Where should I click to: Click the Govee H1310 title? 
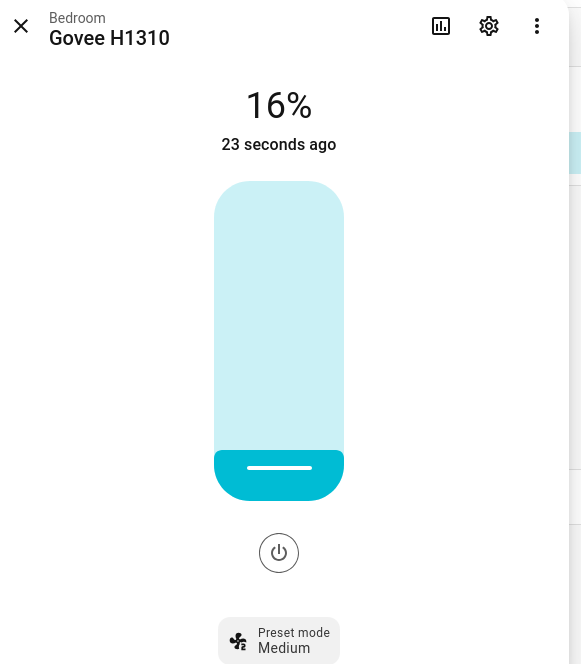(109, 38)
